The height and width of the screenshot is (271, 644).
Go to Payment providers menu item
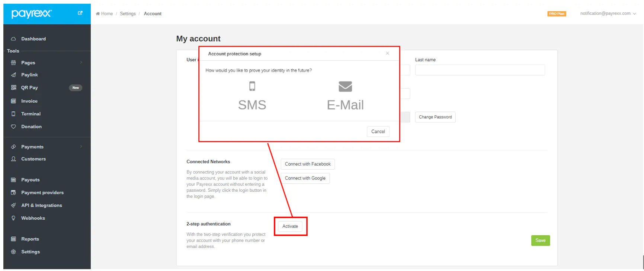pyautogui.click(x=42, y=192)
